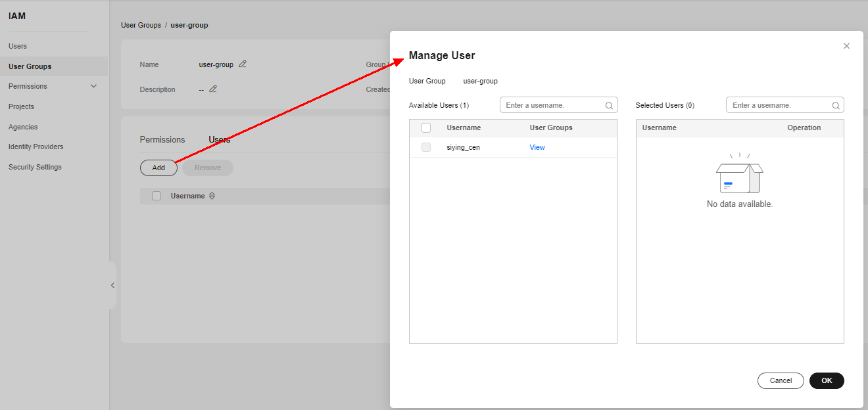
Task: View user groups for siying_cen
Action: tap(537, 147)
